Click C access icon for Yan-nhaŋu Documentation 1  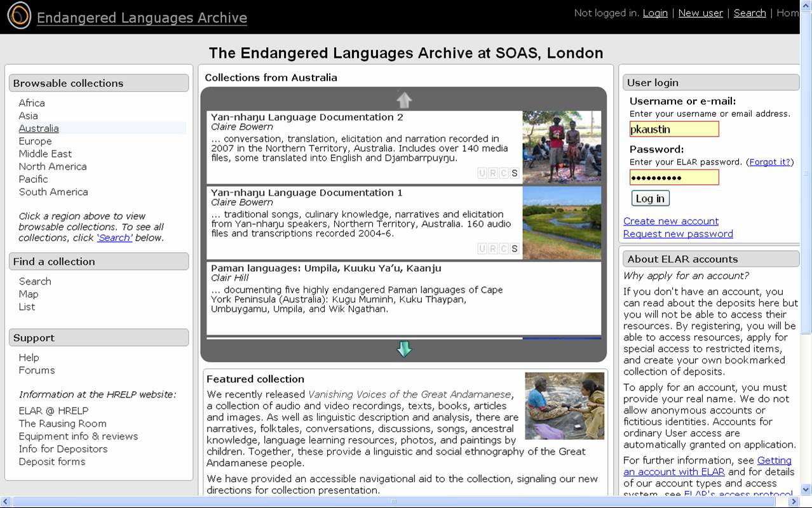pyautogui.click(x=504, y=249)
